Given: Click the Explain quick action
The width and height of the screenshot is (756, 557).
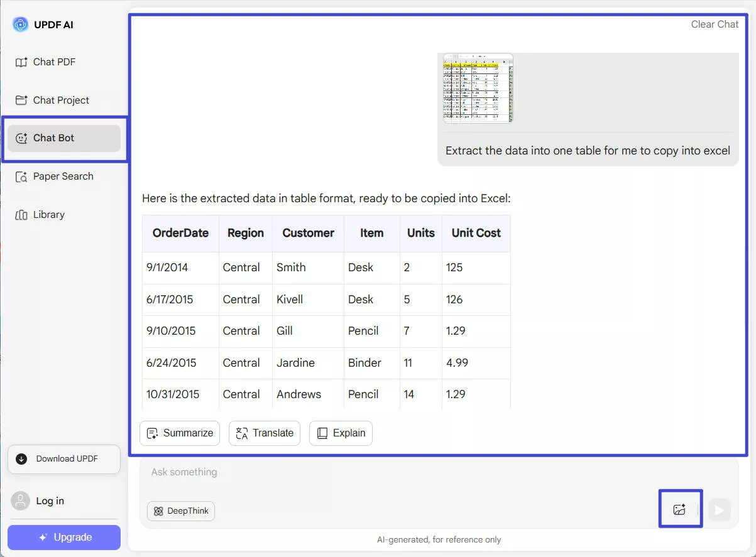Looking at the screenshot, I should (341, 433).
